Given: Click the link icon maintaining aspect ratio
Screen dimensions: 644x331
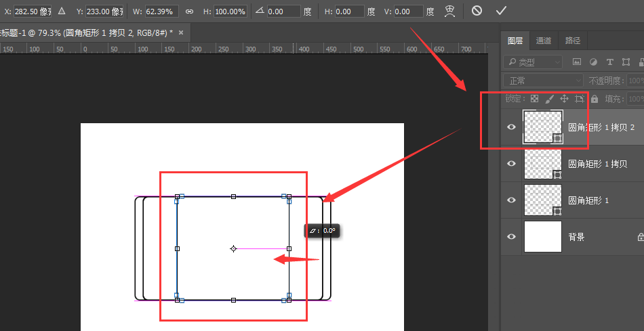Looking at the screenshot, I should click(189, 12).
